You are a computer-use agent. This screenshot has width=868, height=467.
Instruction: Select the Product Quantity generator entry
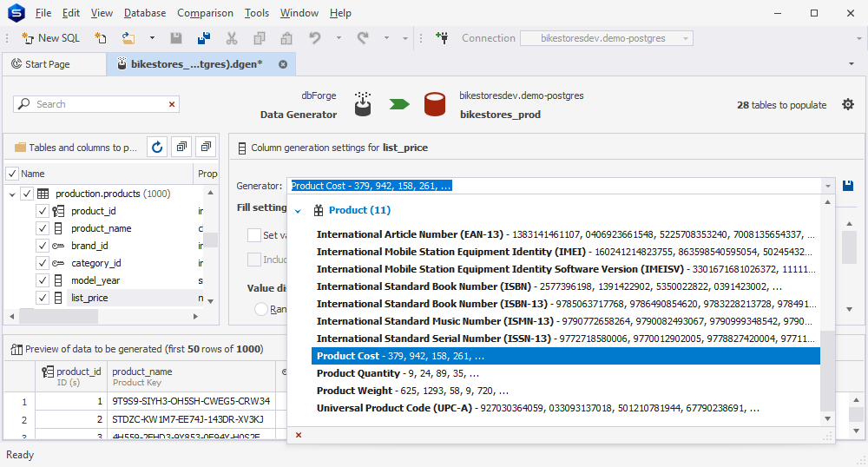pyautogui.click(x=565, y=373)
